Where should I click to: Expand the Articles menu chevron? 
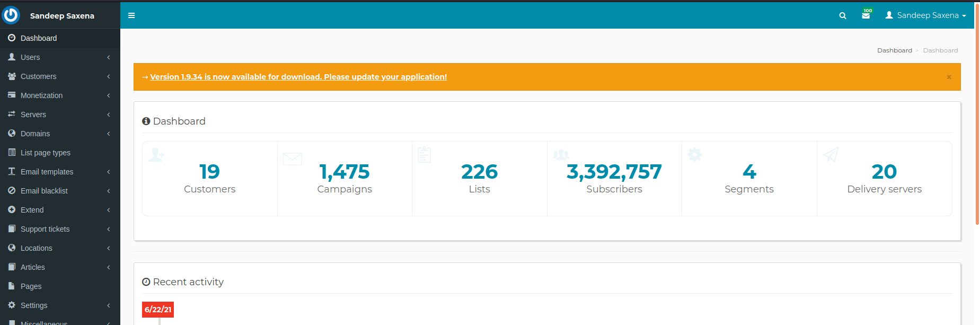pyautogui.click(x=109, y=267)
